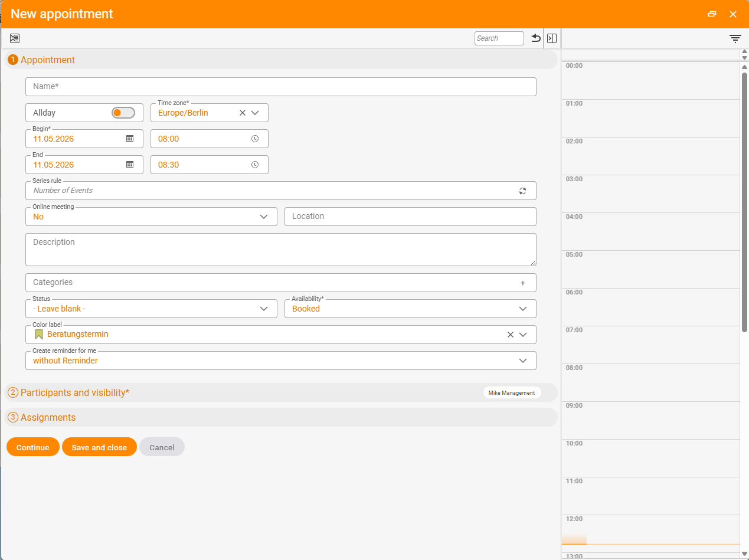This screenshot has width=749, height=560.
Task: Open the calendar filter icon
Action: (735, 39)
